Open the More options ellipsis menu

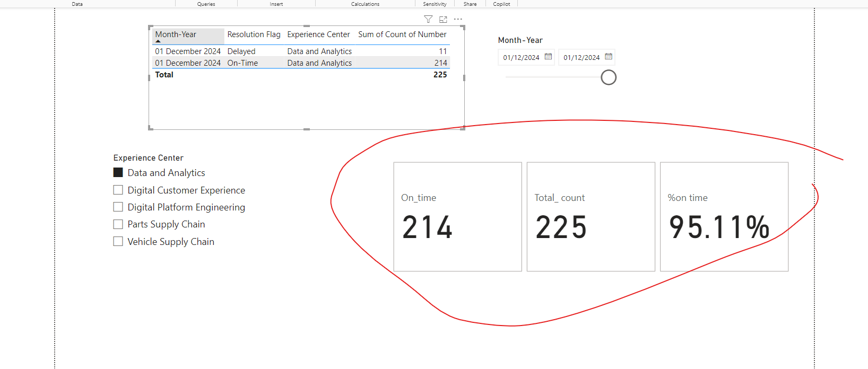point(458,20)
